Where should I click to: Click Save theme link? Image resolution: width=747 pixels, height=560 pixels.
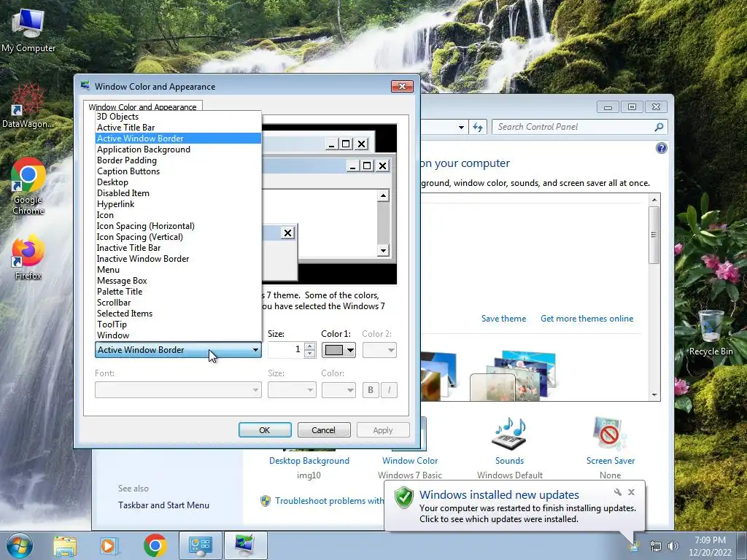coord(503,319)
